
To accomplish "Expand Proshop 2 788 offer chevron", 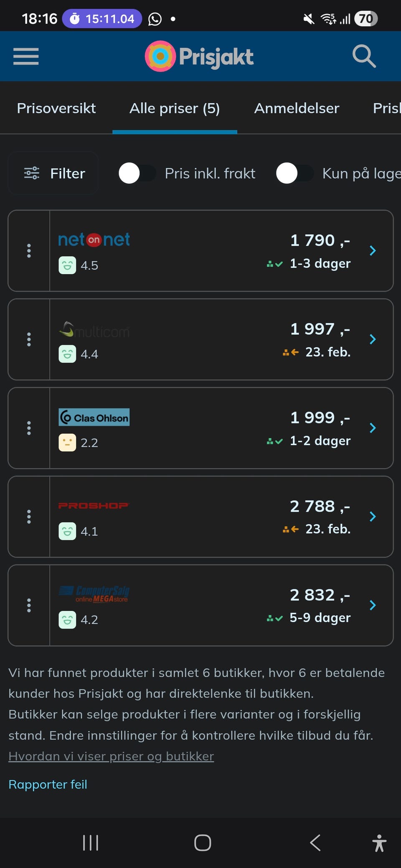I will (x=373, y=517).
